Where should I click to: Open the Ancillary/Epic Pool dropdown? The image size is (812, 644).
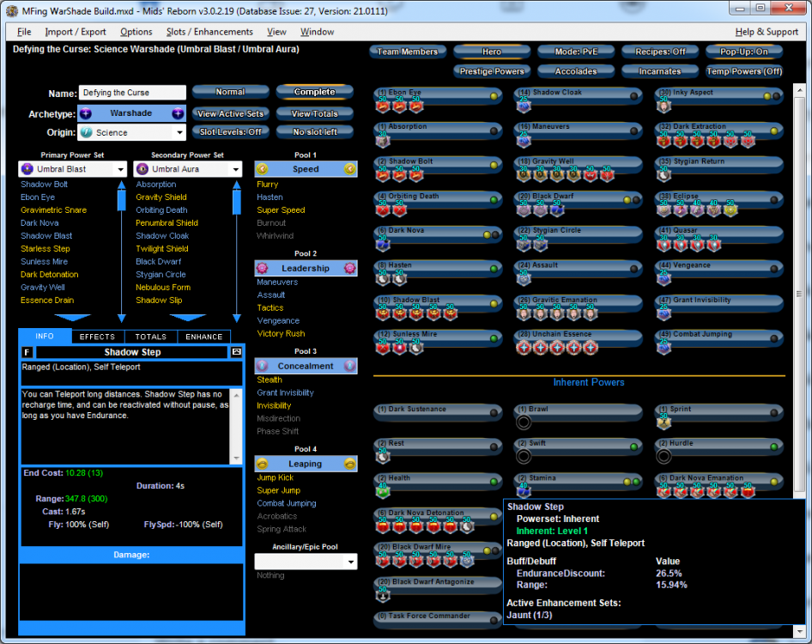tap(349, 562)
